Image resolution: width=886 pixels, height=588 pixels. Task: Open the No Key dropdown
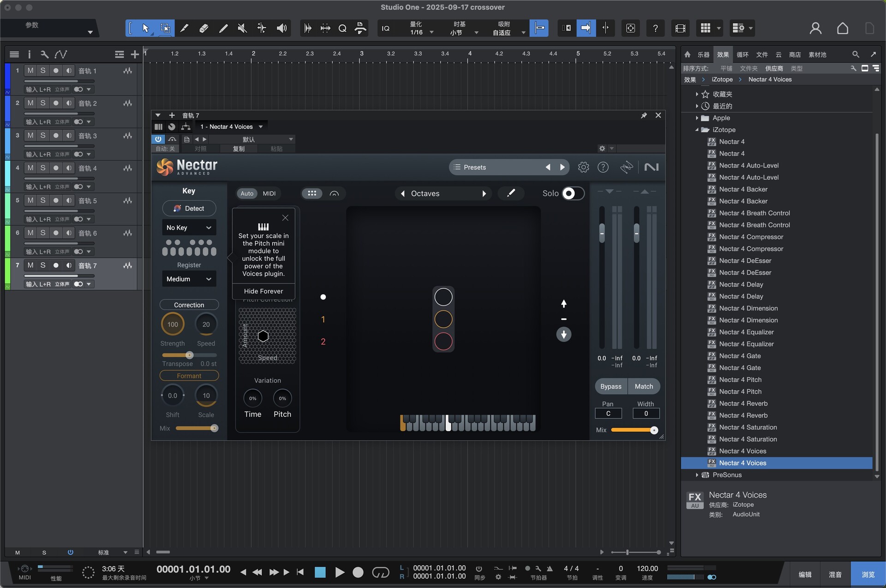pyautogui.click(x=189, y=228)
